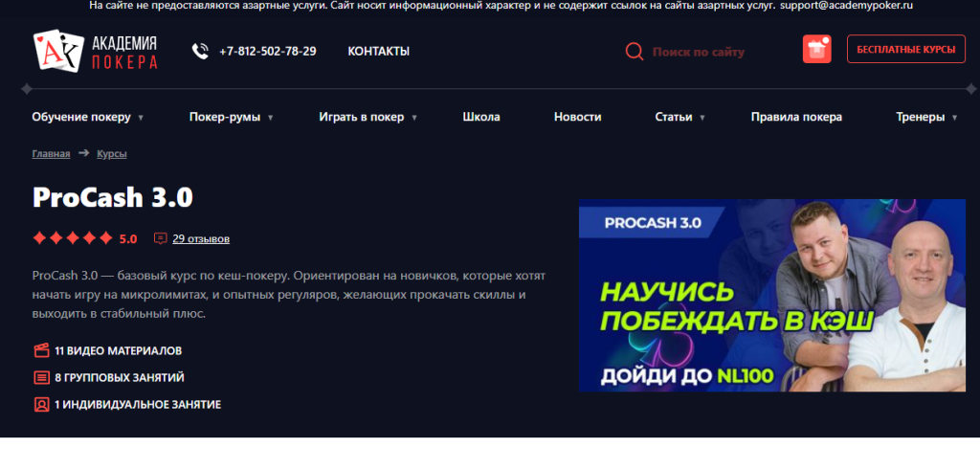
Task: Click the support@academypoker.ru email address
Action: (x=846, y=6)
